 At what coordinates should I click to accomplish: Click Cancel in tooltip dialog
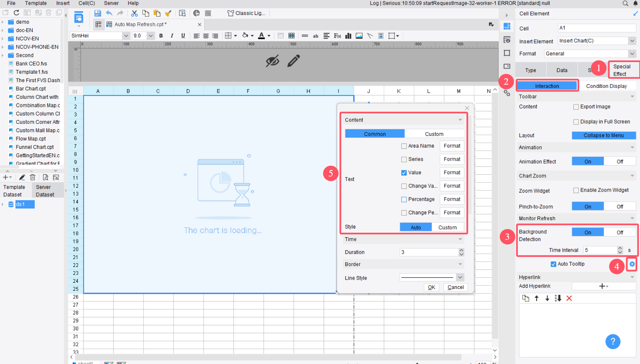coord(455,287)
